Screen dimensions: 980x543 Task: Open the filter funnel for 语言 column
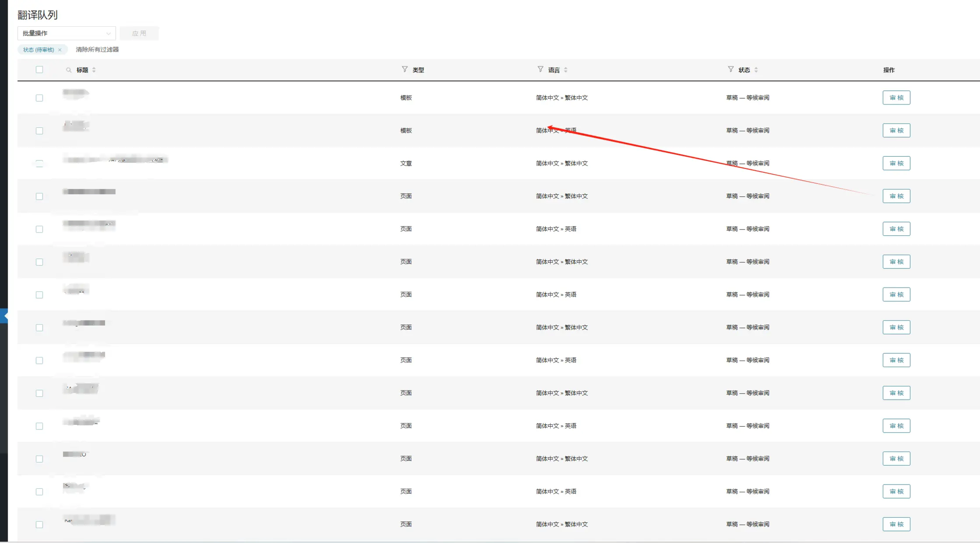(x=540, y=69)
